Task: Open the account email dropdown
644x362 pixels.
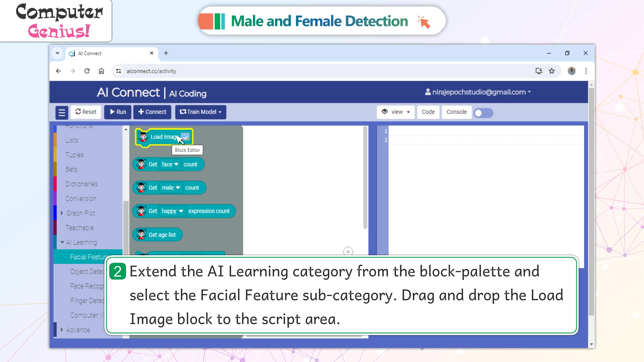Action: pyautogui.click(x=478, y=92)
